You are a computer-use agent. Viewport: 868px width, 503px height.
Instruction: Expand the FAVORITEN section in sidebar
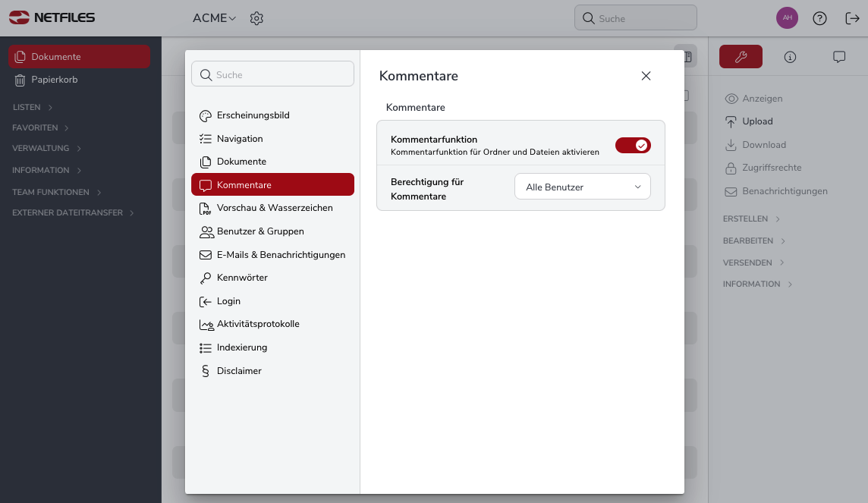40,127
